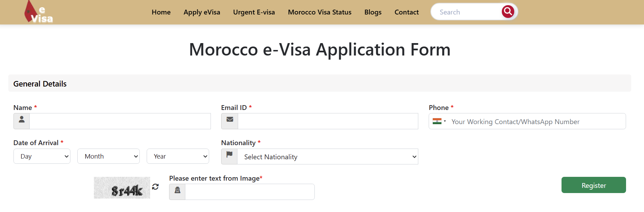Viewport: 644px width, 212px height.
Task: Click the red search magnifier icon
Action: pos(508,12)
